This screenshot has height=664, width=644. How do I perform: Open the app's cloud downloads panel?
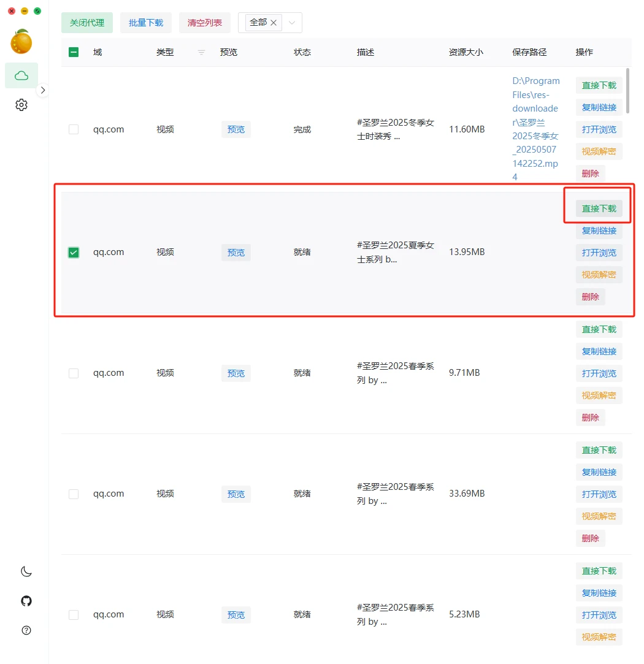pos(21,75)
